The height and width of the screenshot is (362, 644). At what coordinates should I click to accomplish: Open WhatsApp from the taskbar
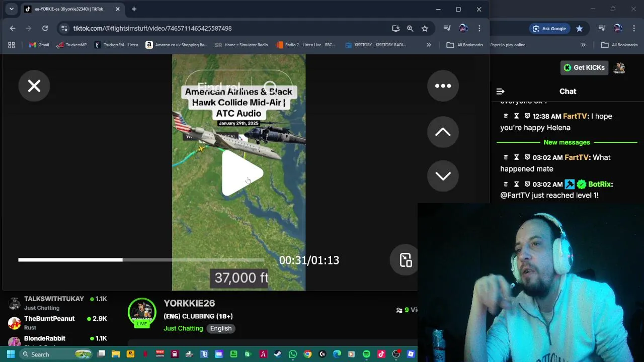(293, 354)
